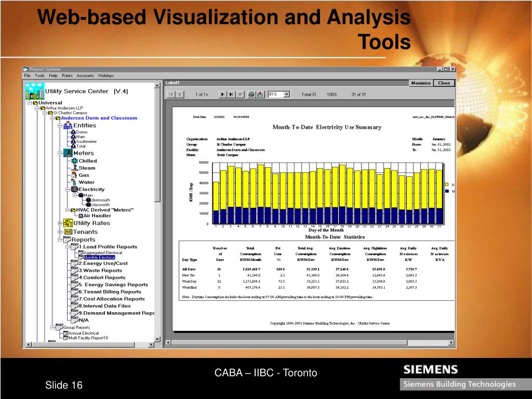532x399 pixels.
Task: Click the Entities network icon
Action: point(68,125)
